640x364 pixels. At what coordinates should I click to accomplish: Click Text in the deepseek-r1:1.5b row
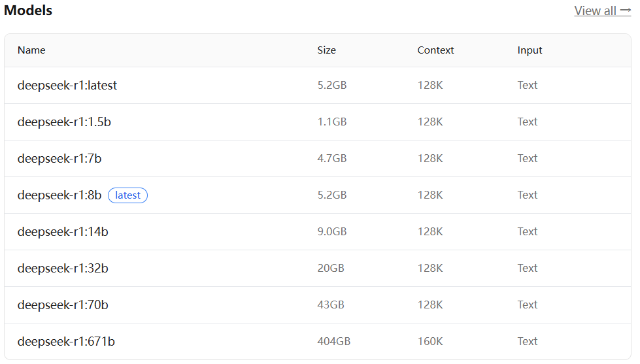[x=528, y=122]
